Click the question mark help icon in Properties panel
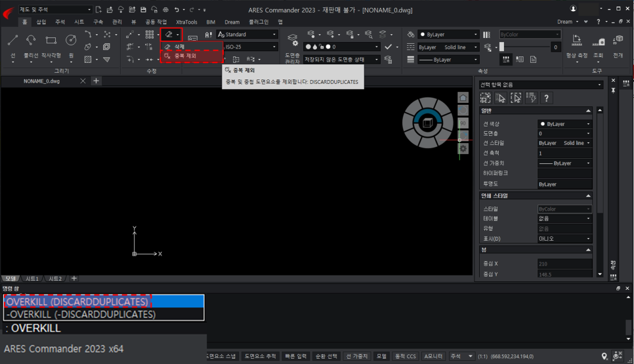This screenshot has width=634, height=364. (546, 98)
